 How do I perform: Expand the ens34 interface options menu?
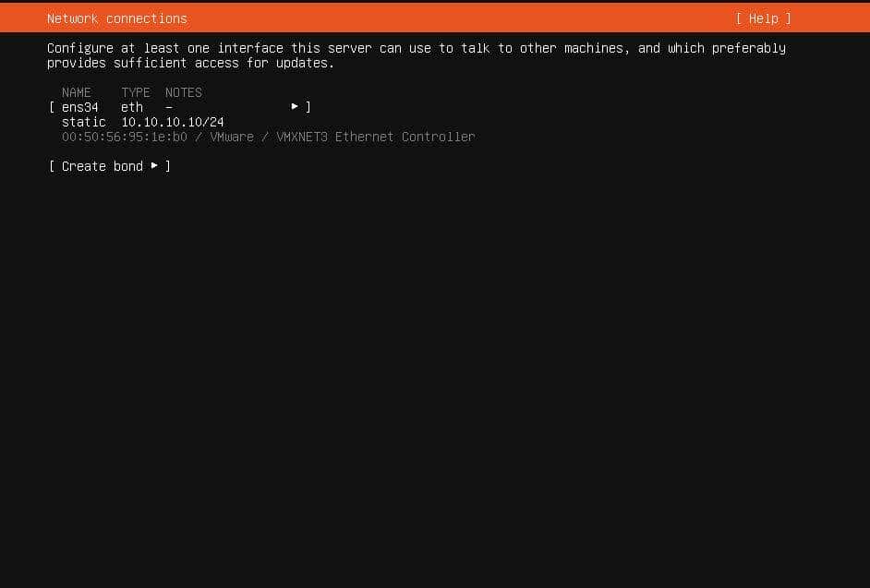(x=295, y=106)
